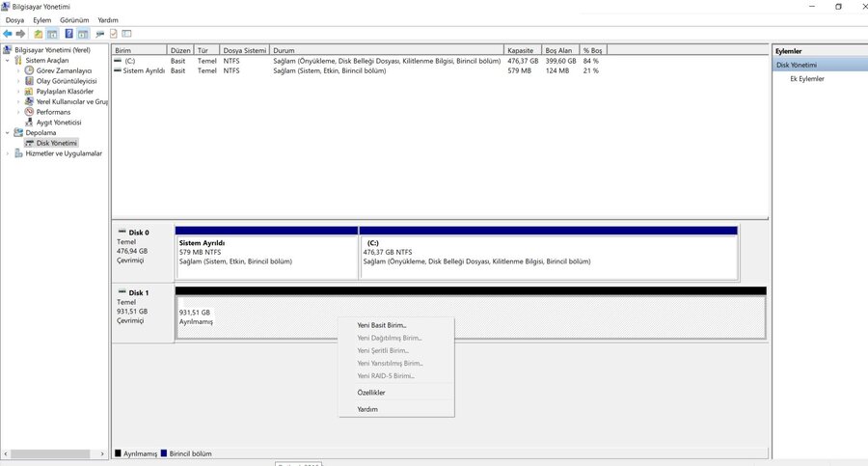Click the Disk 0 476,94 GB label
Screen dimensions: 868x466
(x=132, y=251)
